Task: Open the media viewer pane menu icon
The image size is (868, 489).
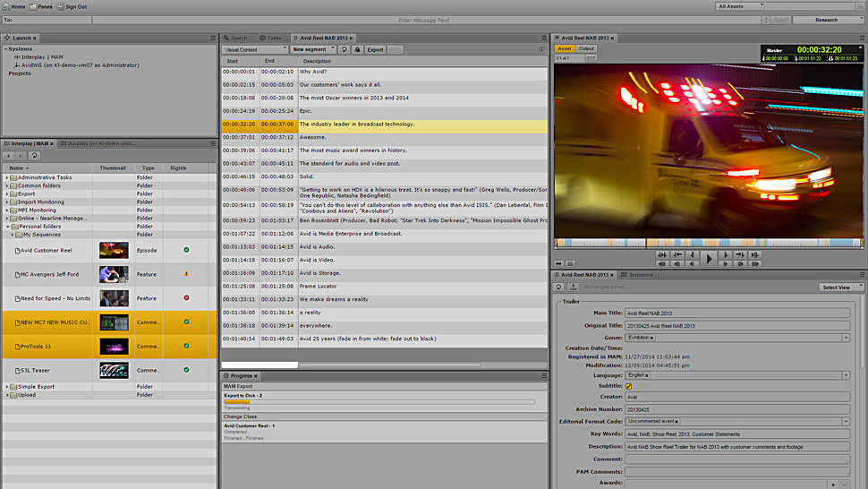Action: (x=862, y=39)
